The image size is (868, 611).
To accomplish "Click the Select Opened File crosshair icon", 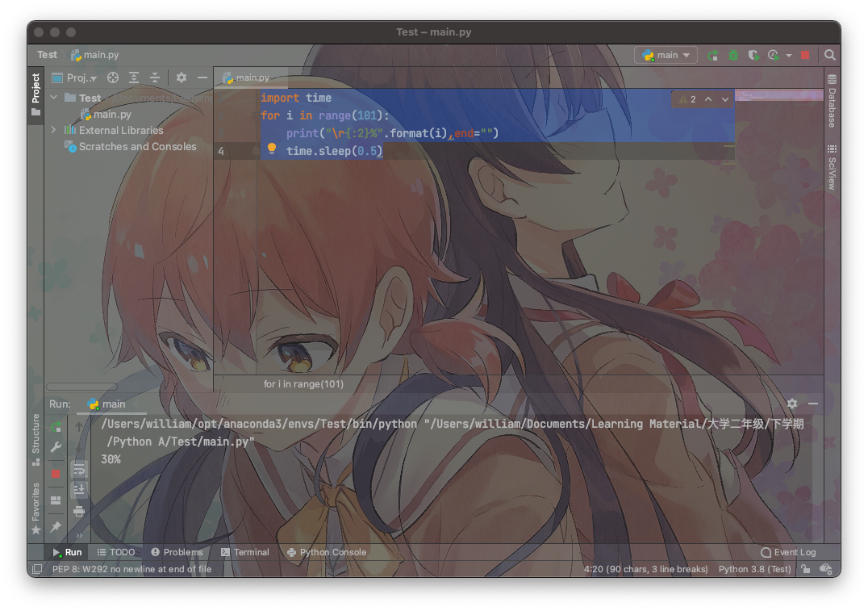I will tap(113, 78).
